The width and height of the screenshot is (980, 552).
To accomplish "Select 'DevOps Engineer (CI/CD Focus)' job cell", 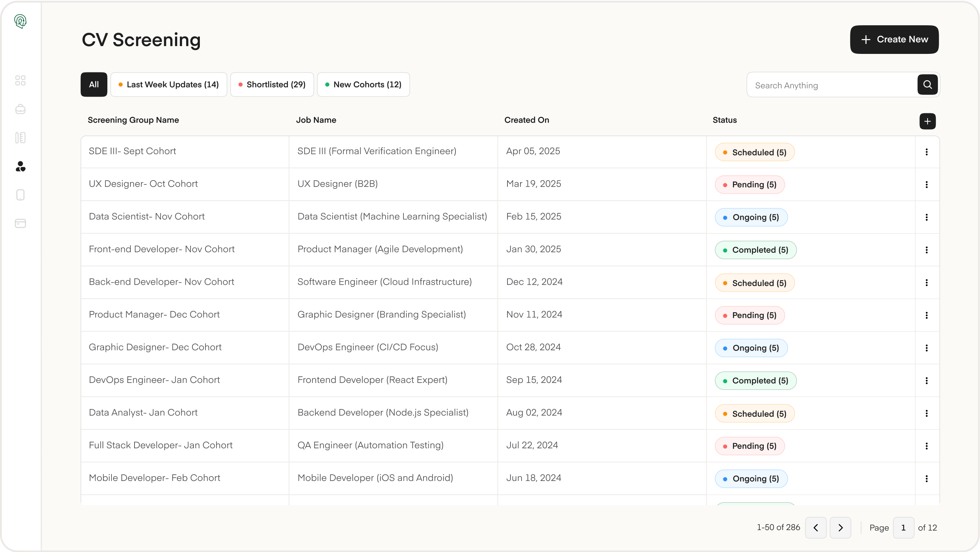I will tap(368, 347).
